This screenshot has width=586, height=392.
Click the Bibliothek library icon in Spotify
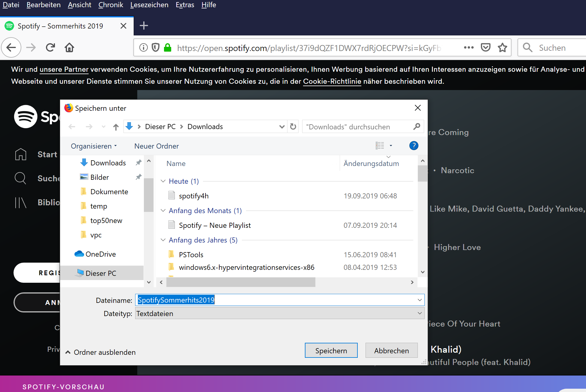[20, 202]
